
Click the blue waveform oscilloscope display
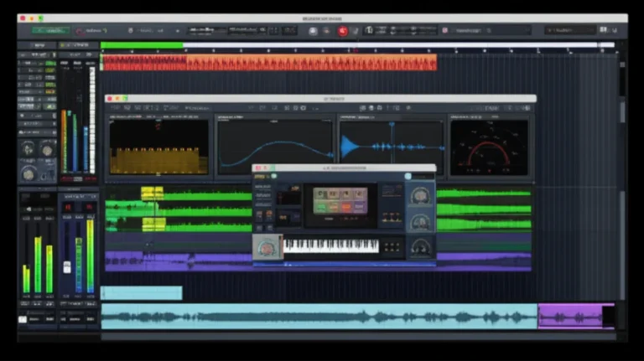[x=391, y=148]
